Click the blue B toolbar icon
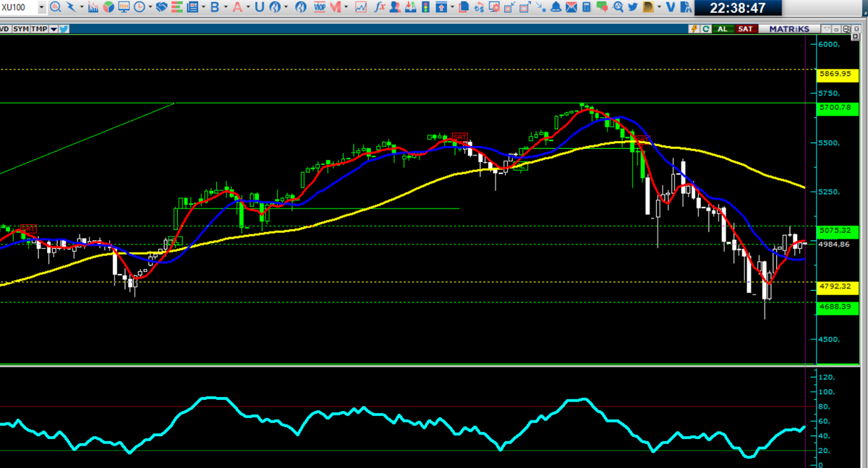The height and width of the screenshot is (468, 868). coord(214,7)
